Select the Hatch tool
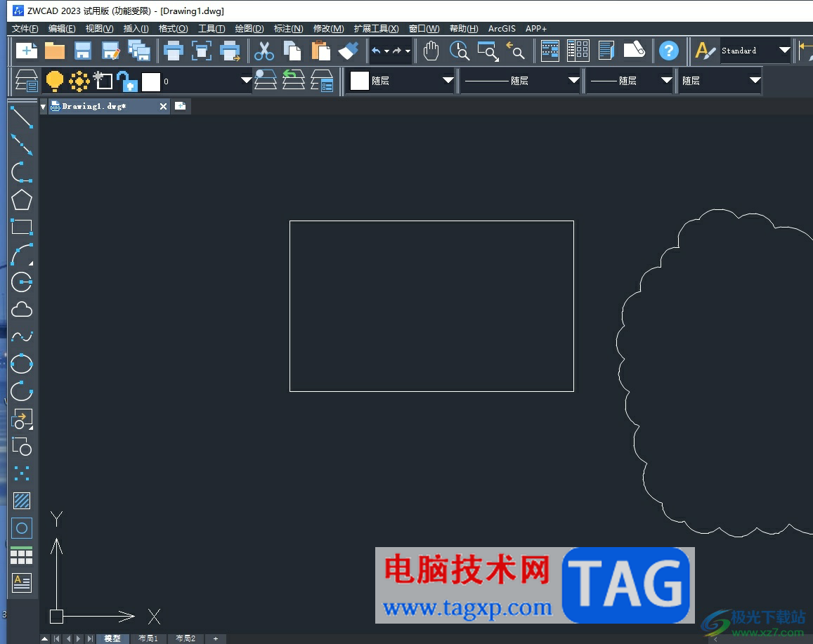The image size is (813, 644). pos(22,501)
